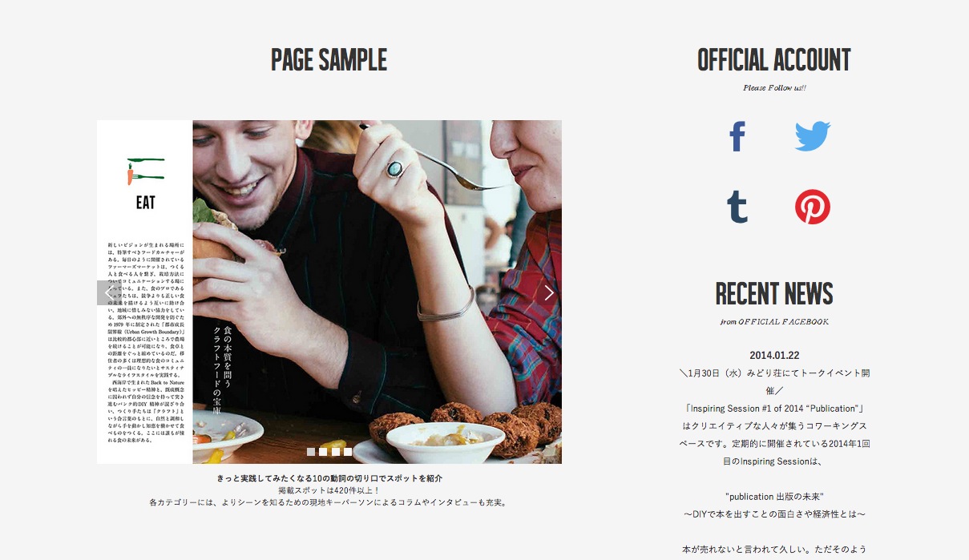This screenshot has width=969, height=560.
Task: Visit the Twitter bird icon link
Action: tap(813, 136)
